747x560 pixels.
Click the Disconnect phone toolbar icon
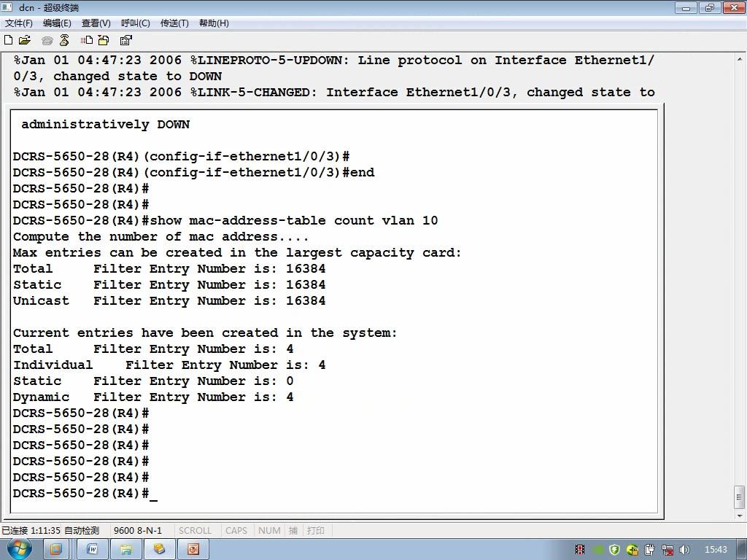pyautogui.click(x=64, y=41)
